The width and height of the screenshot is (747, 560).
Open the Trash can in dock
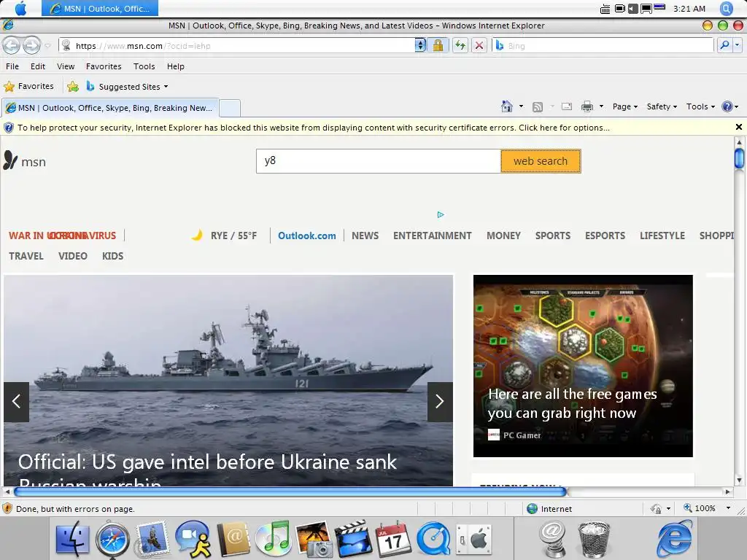tap(594, 540)
